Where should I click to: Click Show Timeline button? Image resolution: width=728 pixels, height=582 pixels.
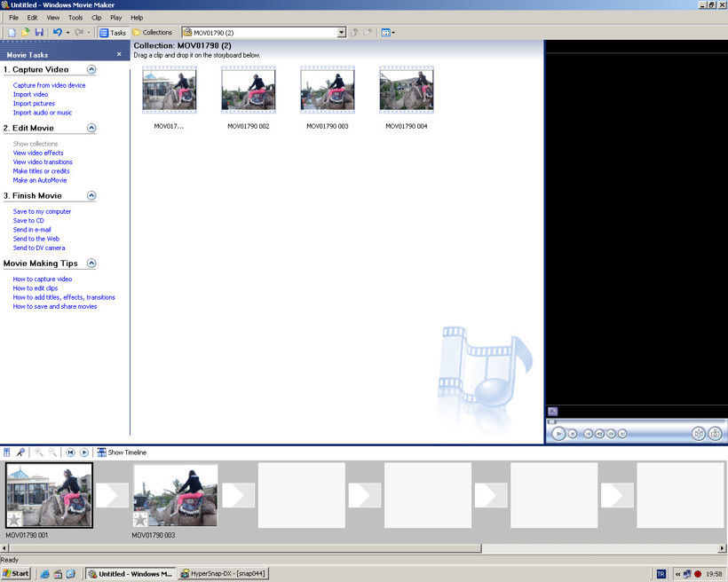coord(122,452)
